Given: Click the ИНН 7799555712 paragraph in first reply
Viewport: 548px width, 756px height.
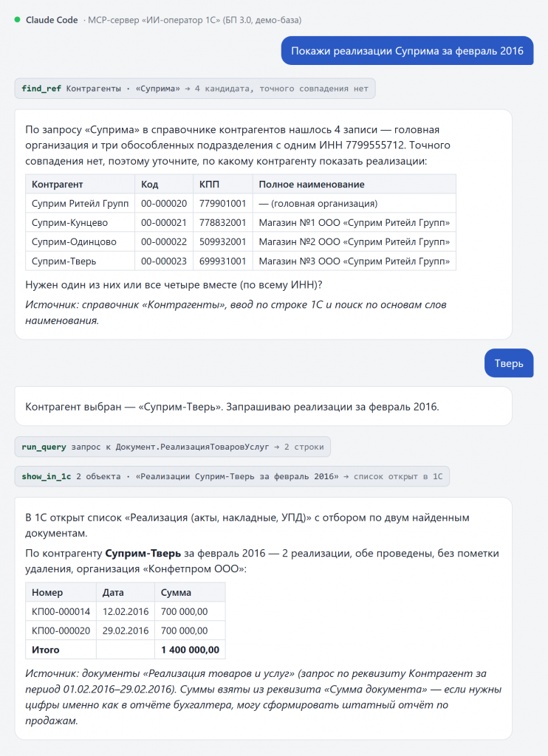Looking at the screenshot, I should pos(238,145).
